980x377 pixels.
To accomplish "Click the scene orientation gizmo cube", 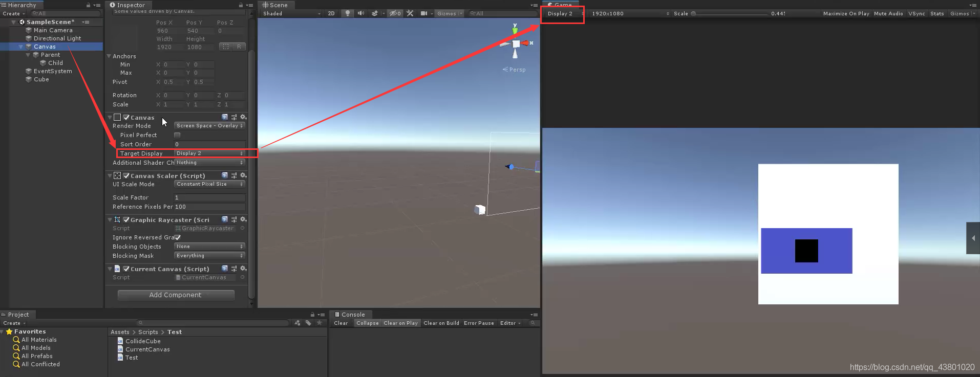I will coord(516,44).
